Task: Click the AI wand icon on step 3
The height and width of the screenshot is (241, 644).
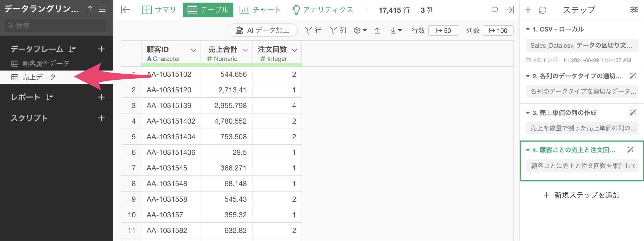Action: pyautogui.click(x=633, y=112)
